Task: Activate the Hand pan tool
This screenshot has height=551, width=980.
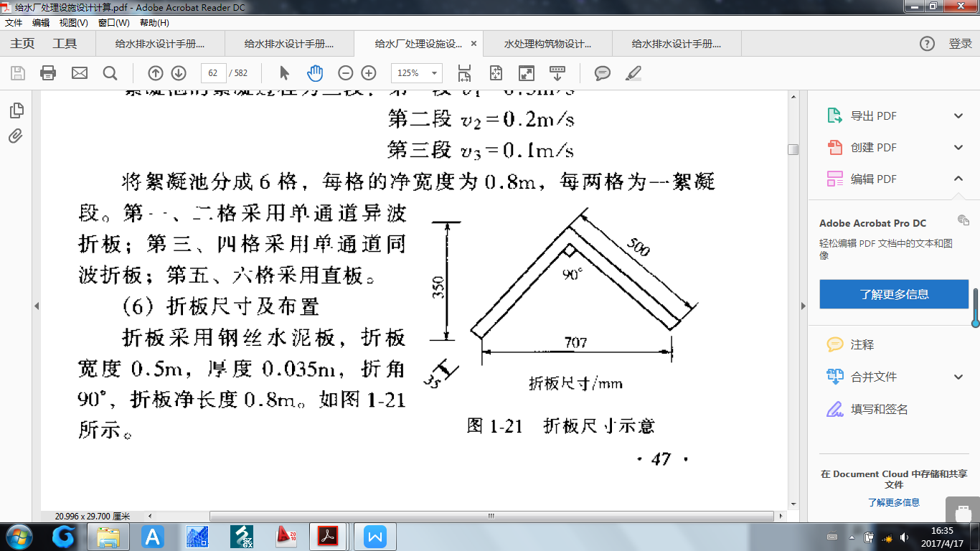Action: coord(315,72)
